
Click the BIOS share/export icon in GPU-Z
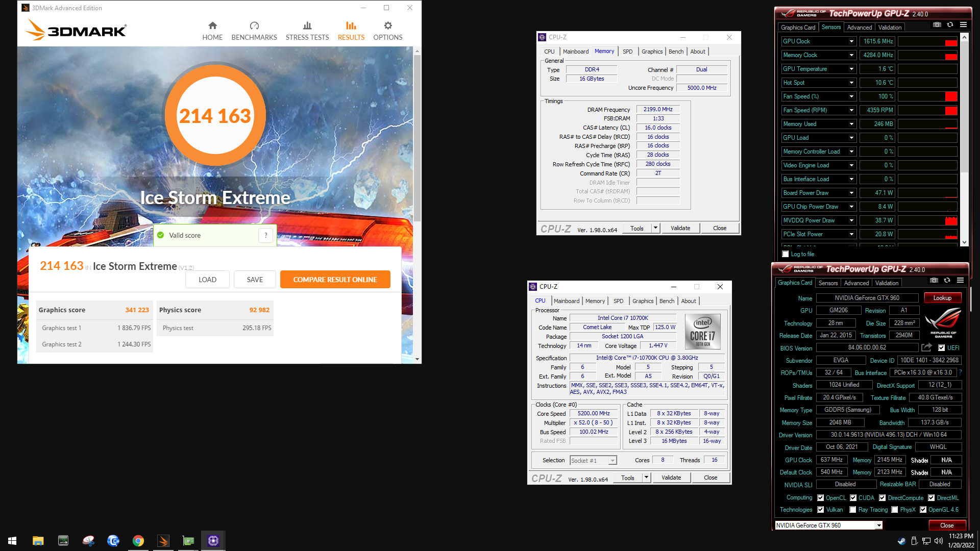point(926,347)
